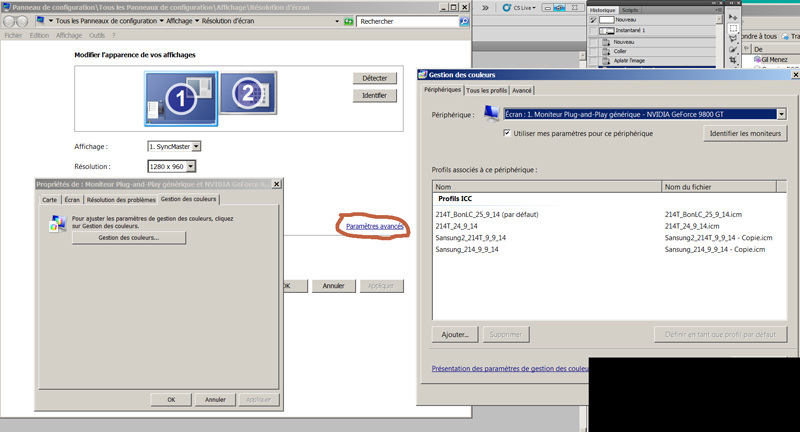Viewport: 800px width, 432px height.
Task: Select the Instantané 1 snapshot thumbnail
Action: tap(607, 31)
